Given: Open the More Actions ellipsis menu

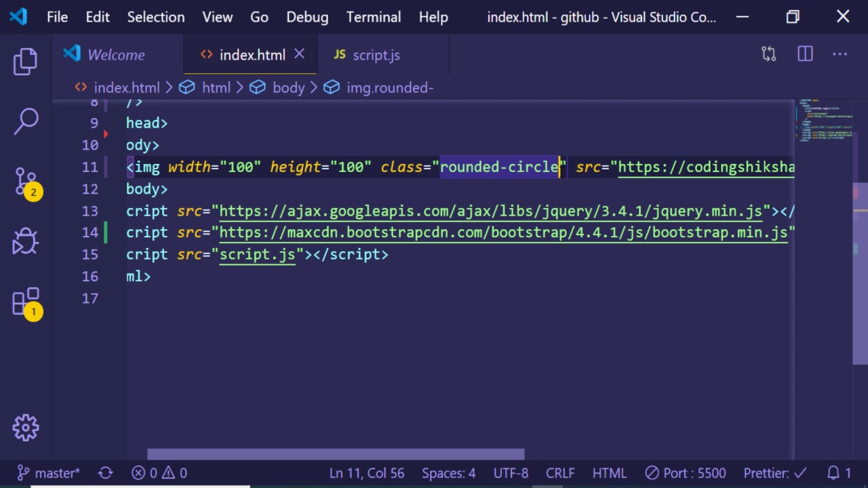Looking at the screenshot, I should click(x=840, y=54).
